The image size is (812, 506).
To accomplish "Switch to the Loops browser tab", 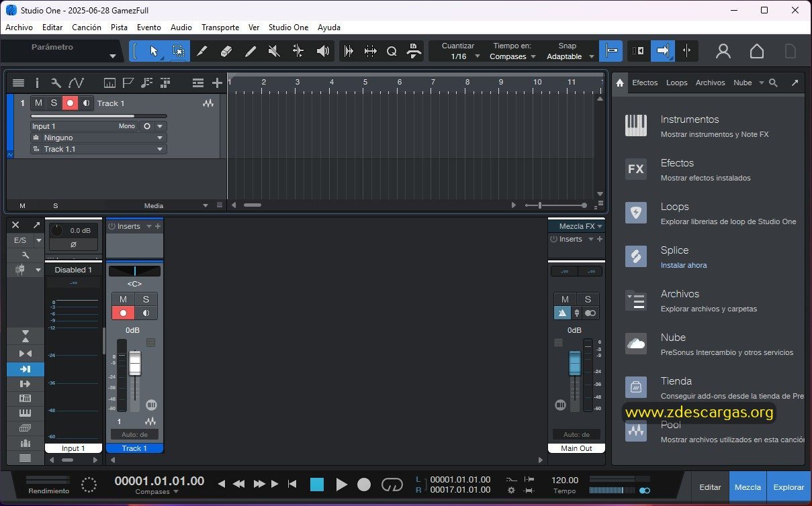I will tap(676, 83).
